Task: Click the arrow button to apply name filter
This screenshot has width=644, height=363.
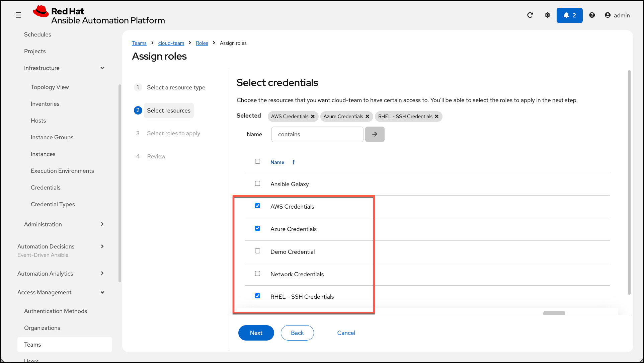Action: (375, 134)
